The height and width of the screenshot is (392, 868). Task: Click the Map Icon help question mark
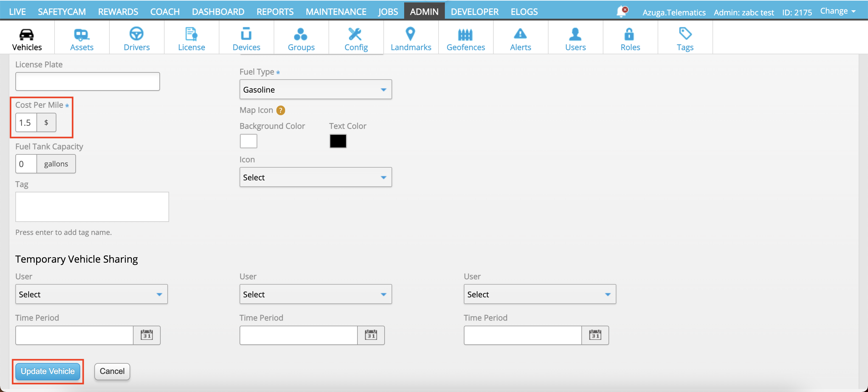tap(280, 110)
